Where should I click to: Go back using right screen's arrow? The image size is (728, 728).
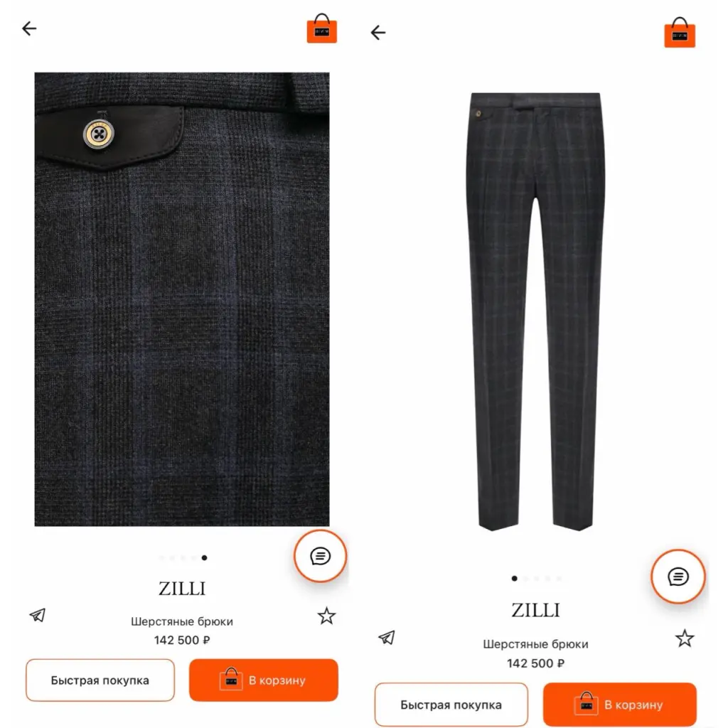pos(378,33)
